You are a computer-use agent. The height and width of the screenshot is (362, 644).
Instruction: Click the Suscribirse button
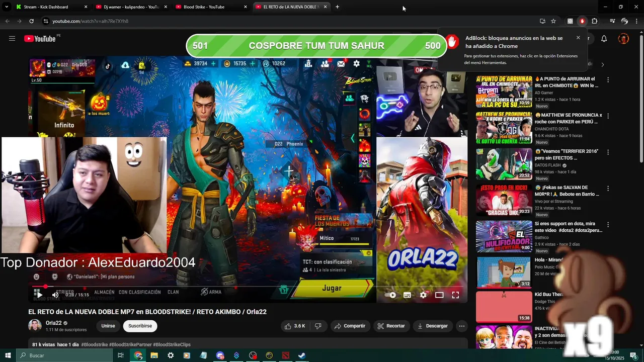(x=140, y=326)
